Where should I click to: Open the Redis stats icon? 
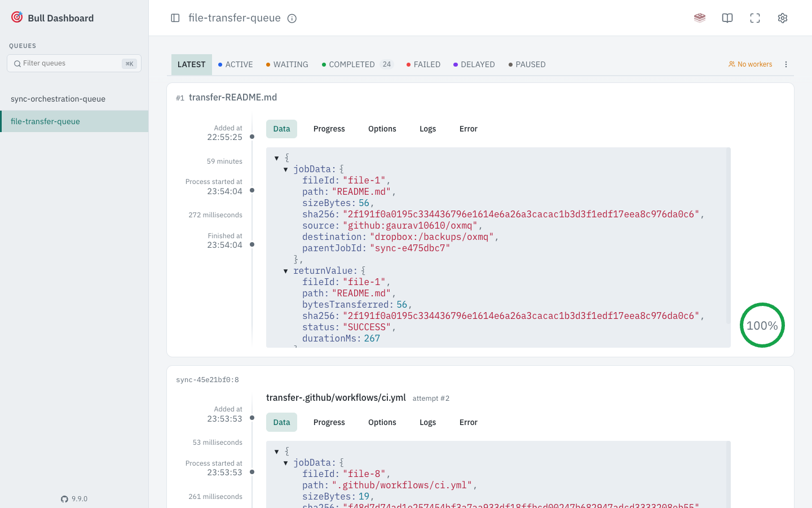click(x=700, y=18)
